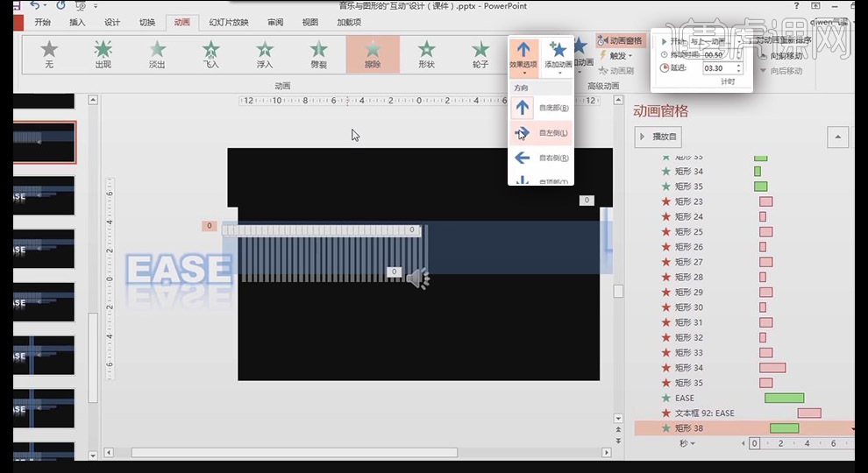Select the 无 (None) animation option

pyautogui.click(x=49, y=53)
